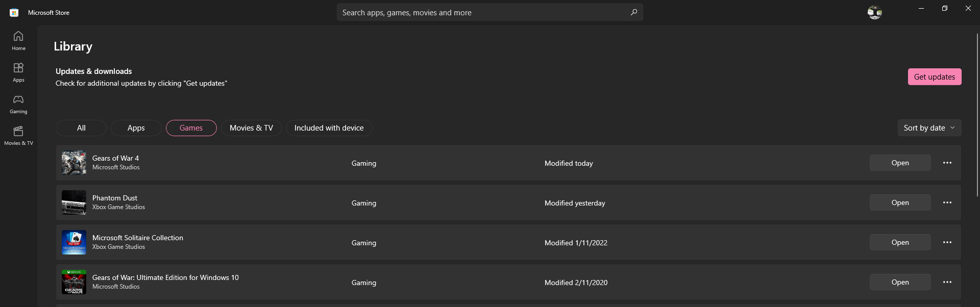Click the Microsoft Solitaire Collection thumbnail
This screenshot has height=307, width=980.
click(x=74, y=242)
